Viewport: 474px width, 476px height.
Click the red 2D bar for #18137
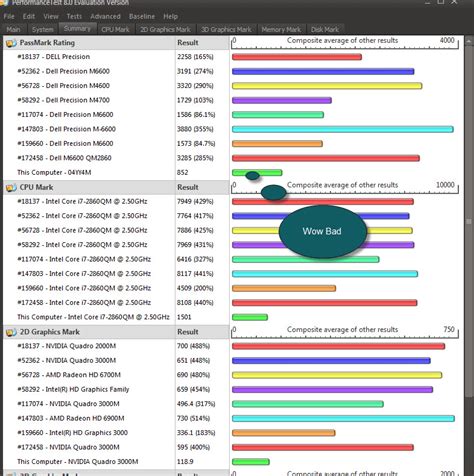[x=338, y=346]
